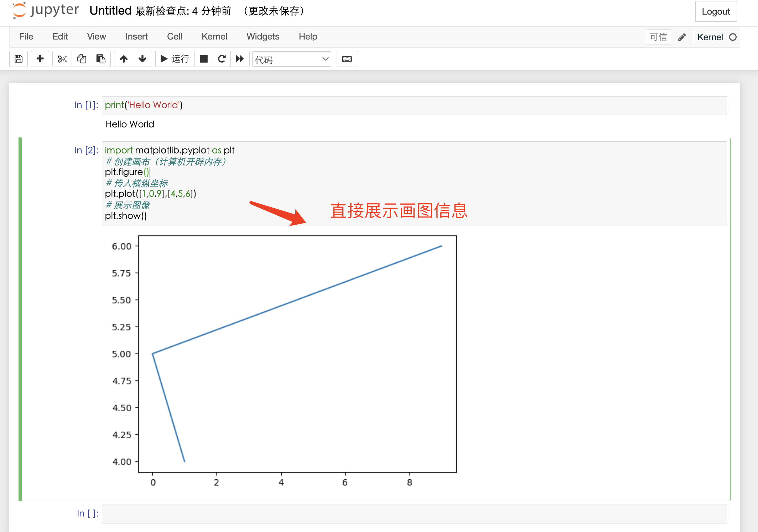Click the kernel status circle indicator
The height and width of the screenshot is (532, 758).
point(733,37)
